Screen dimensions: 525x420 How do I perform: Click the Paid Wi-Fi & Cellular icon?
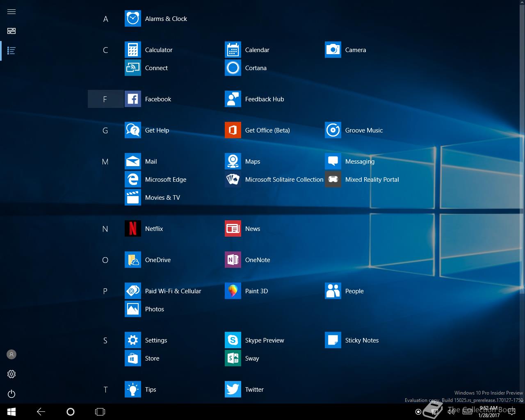133,291
